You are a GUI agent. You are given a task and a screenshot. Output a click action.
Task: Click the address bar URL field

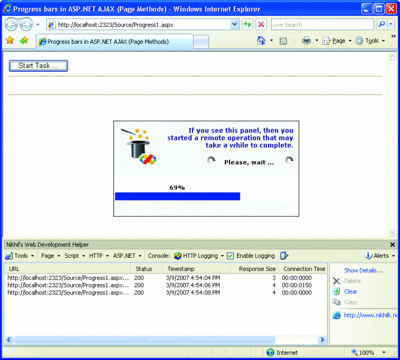pyautogui.click(x=139, y=25)
